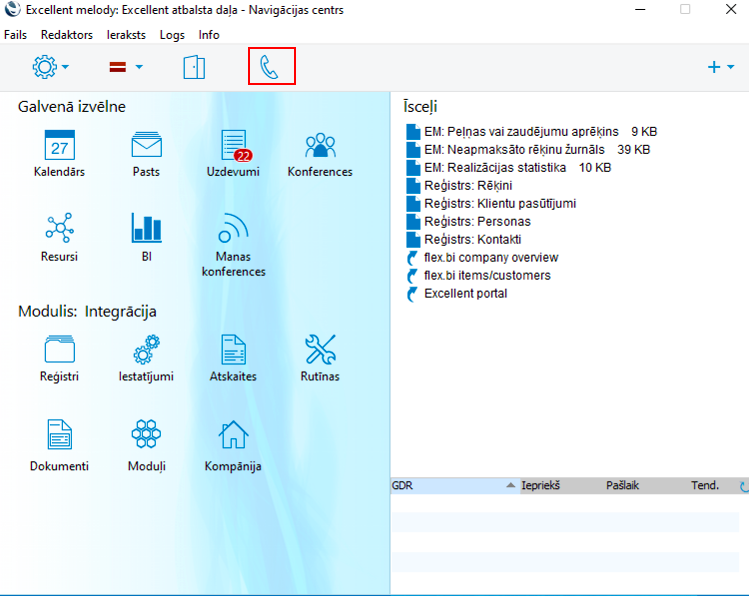Open the Konferences icon
The image size is (749, 596).
[x=320, y=146]
